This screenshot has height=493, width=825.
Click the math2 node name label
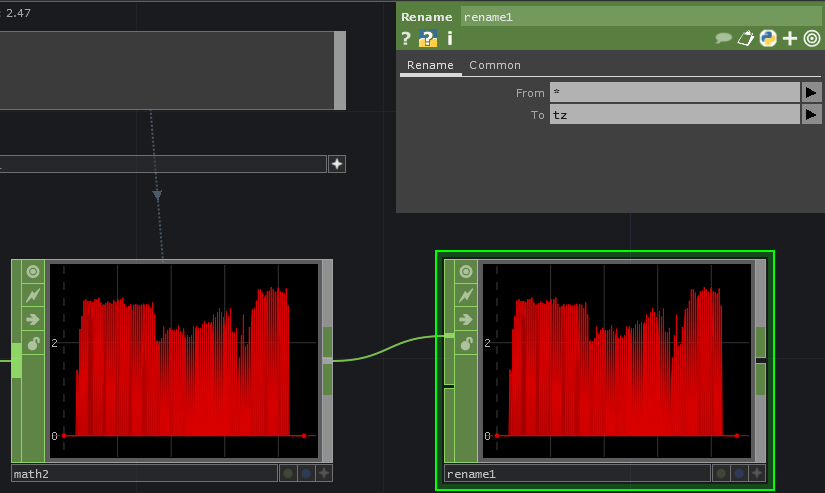[x=143, y=474]
